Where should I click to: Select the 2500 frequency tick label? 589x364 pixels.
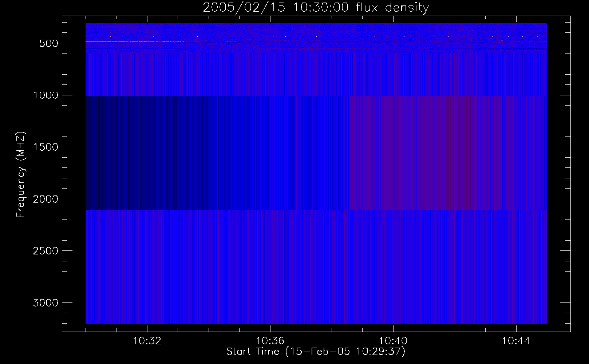pos(46,251)
